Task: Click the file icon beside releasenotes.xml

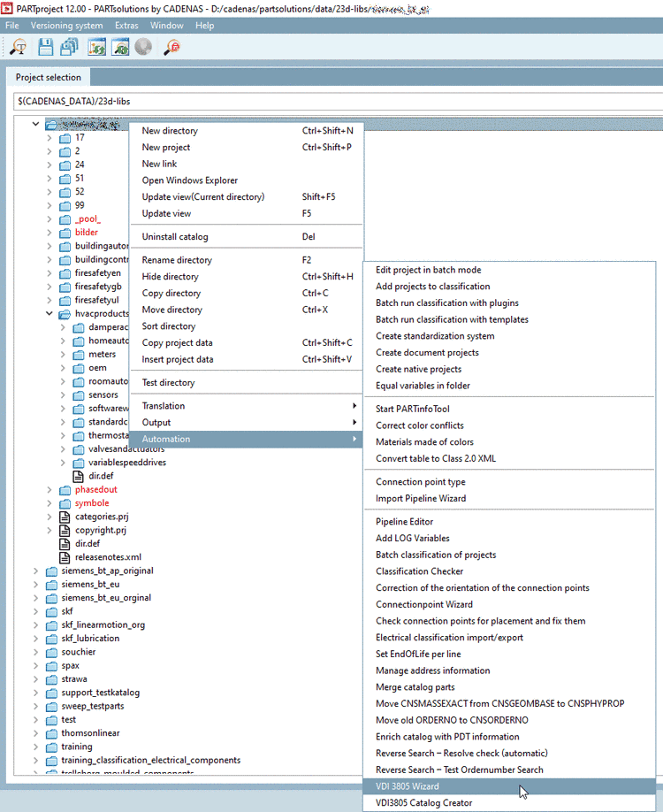Action: (x=65, y=557)
